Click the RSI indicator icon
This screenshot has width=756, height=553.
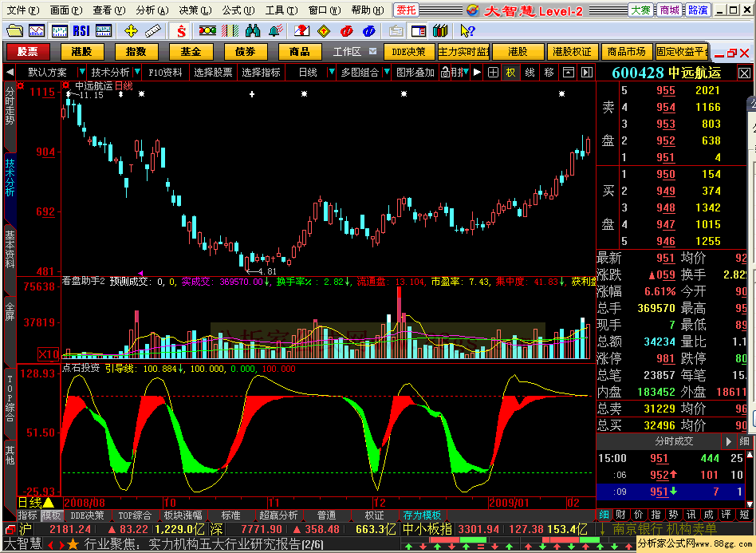coord(81,31)
